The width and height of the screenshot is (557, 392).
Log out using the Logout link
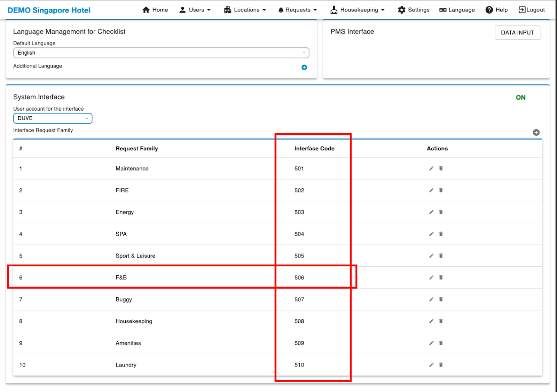pos(532,10)
